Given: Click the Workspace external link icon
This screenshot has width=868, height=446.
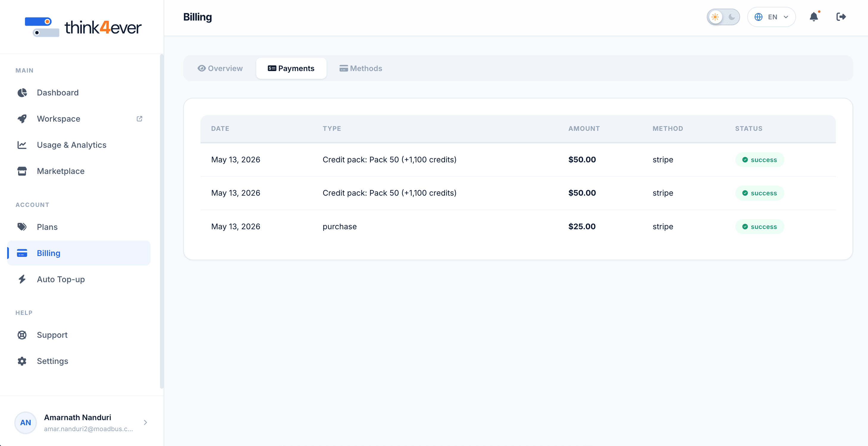Looking at the screenshot, I should pyautogui.click(x=140, y=119).
